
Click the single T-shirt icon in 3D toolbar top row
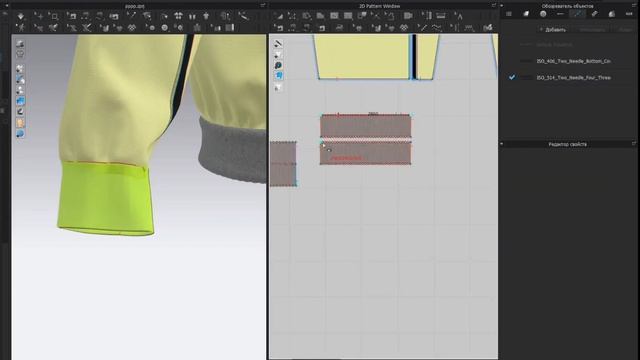pyautogui.click(x=206, y=16)
